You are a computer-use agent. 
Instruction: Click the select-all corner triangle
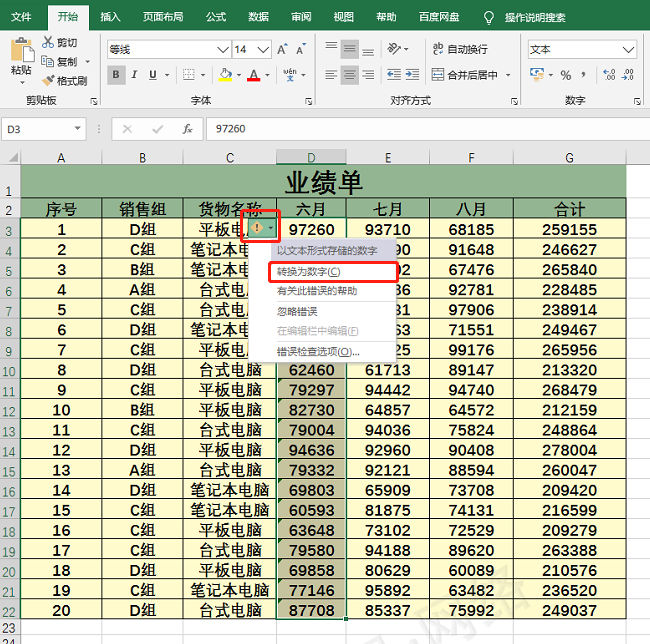tap(14, 157)
